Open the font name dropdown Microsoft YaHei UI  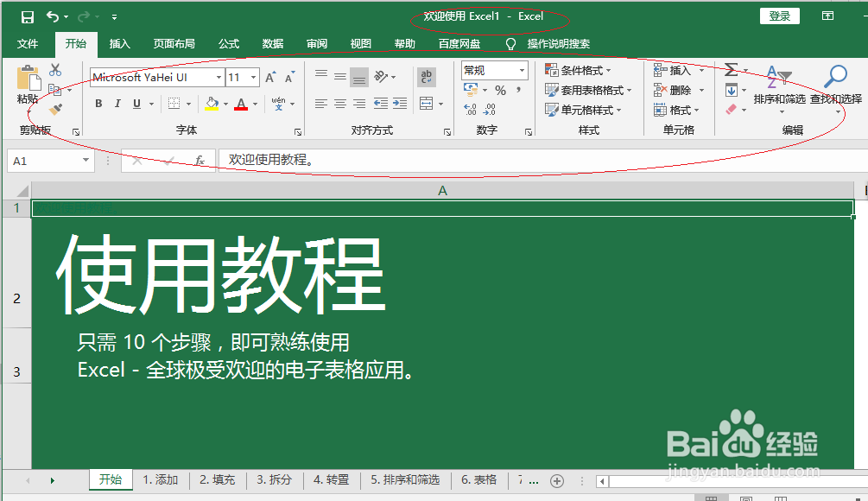[219, 78]
